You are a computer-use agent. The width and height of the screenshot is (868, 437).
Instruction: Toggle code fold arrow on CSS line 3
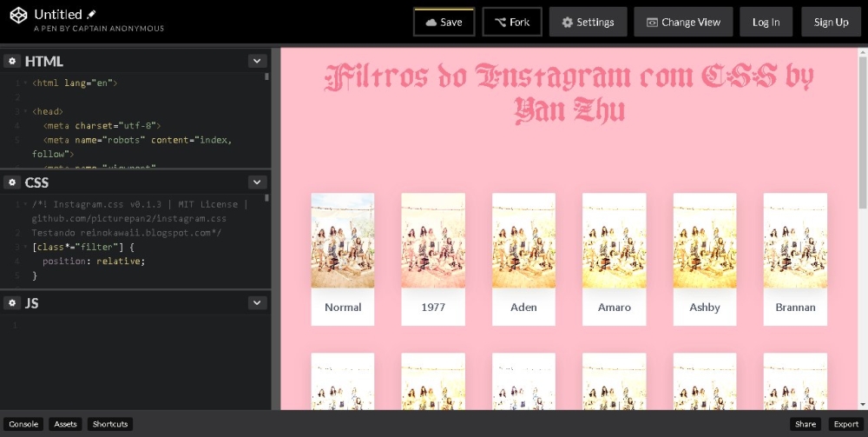point(25,247)
